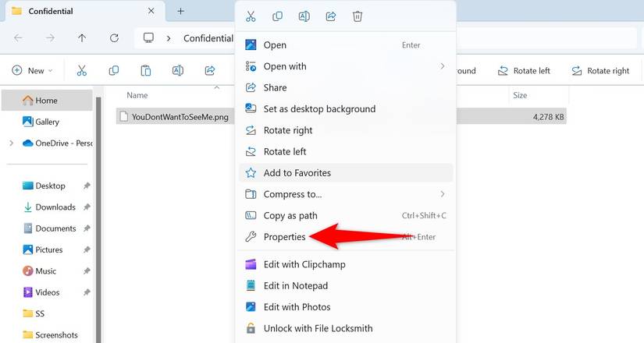
Task: Unpin Pictures using its pin icon
Action: point(87,250)
